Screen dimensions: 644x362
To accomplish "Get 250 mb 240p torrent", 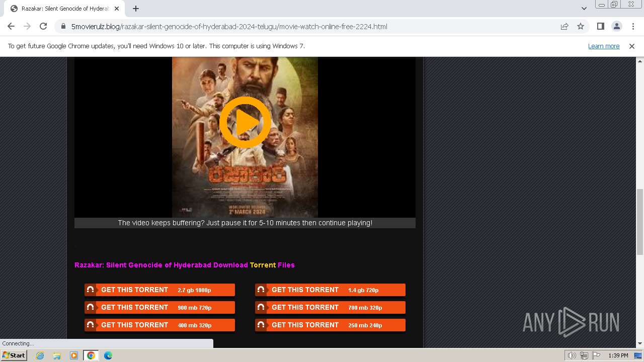I will click(x=331, y=325).
